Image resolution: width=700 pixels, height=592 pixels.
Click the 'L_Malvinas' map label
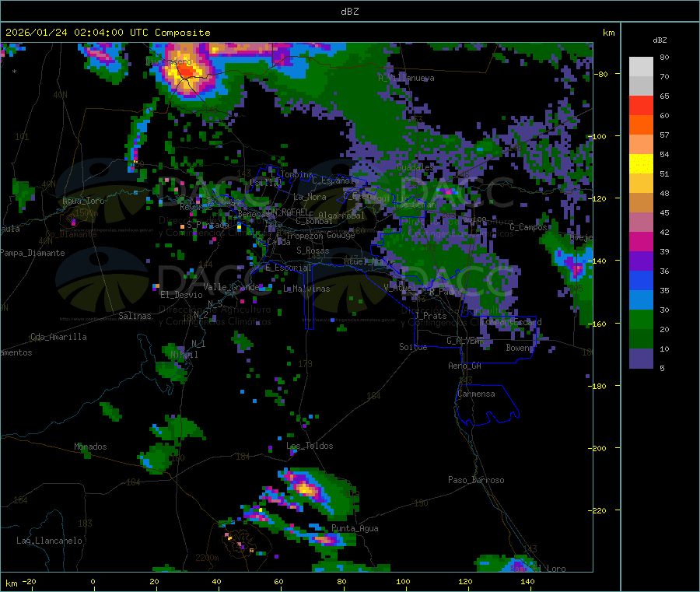(306, 289)
